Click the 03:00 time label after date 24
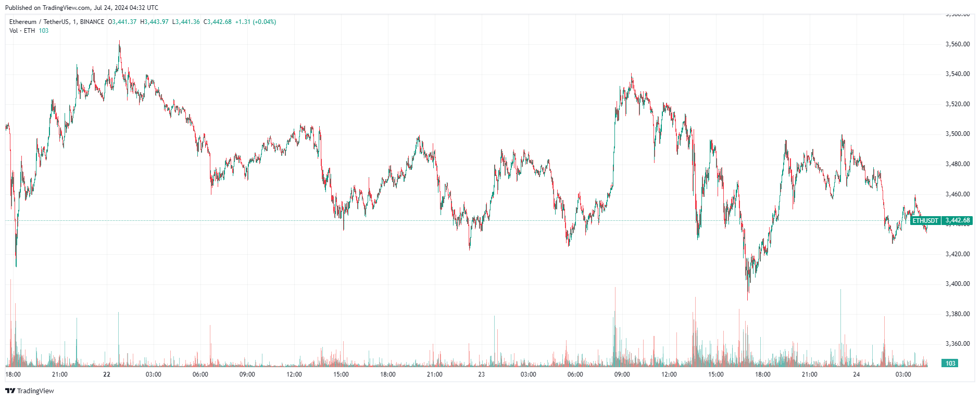980x400 pixels. click(x=903, y=374)
